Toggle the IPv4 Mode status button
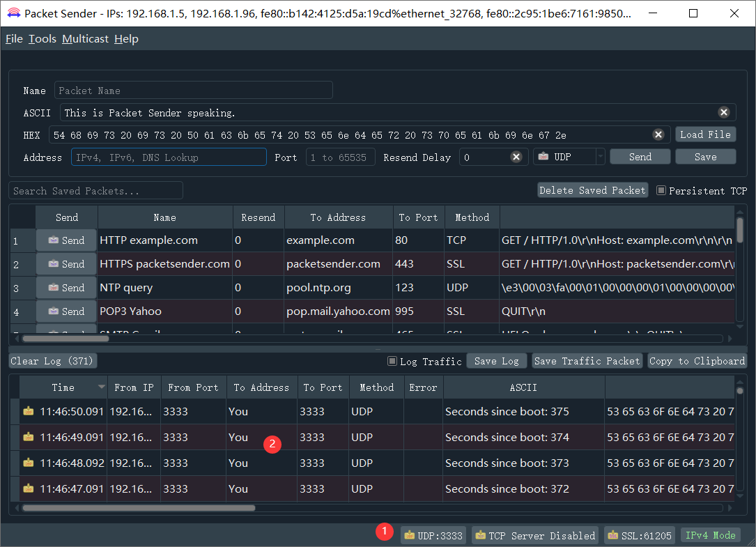The width and height of the screenshot is (756, 547). click(x=710, y=535)
